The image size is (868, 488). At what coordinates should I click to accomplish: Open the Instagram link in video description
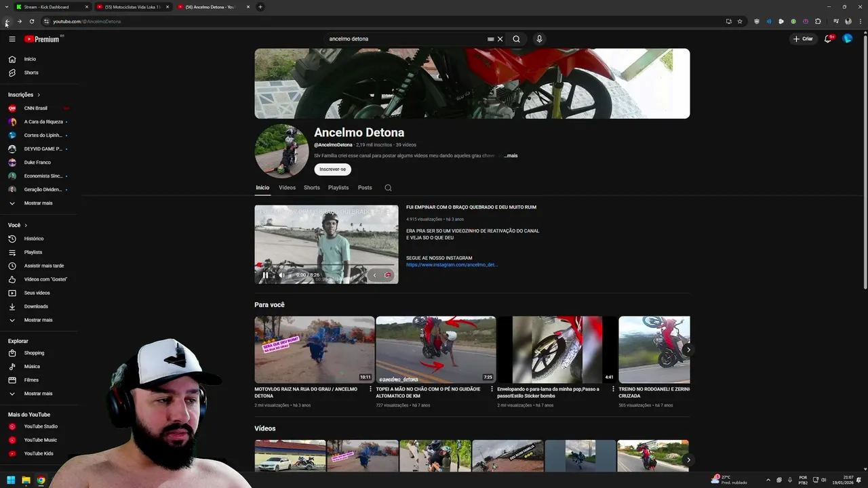tap(452, 265)
